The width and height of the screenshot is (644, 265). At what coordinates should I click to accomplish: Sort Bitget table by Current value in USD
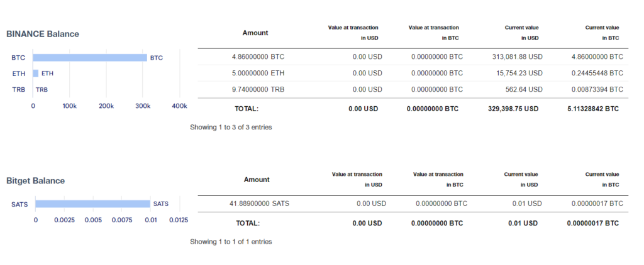click(x=521, y=180)
